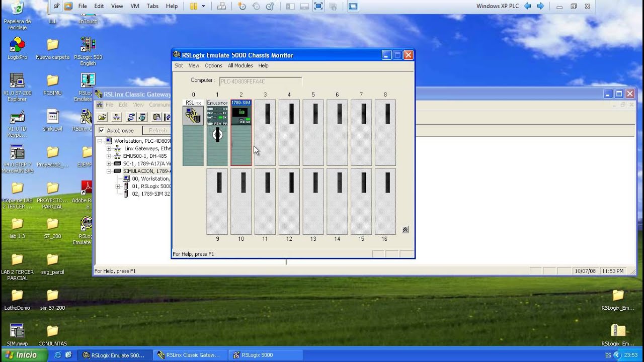Click the ES language indicator in tray
The height and width of the screenshot is (362, 644).
(x=608, y=355)
